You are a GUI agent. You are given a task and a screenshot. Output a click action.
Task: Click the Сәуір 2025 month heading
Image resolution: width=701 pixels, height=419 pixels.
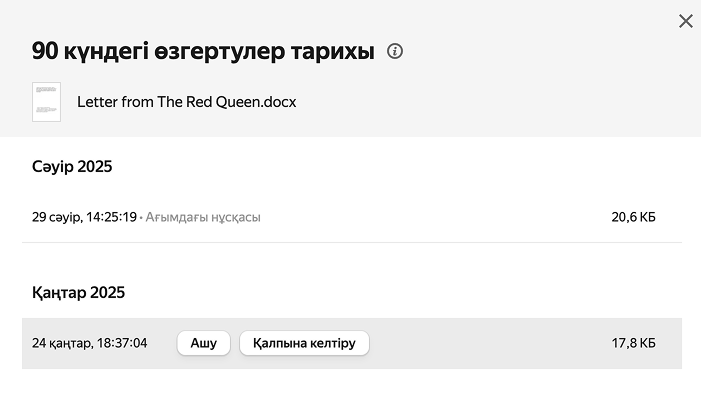click(72, 167)
